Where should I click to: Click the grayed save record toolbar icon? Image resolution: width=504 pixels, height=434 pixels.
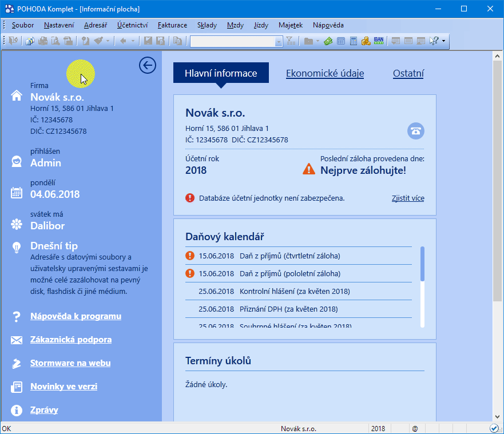tap(148, 41)
